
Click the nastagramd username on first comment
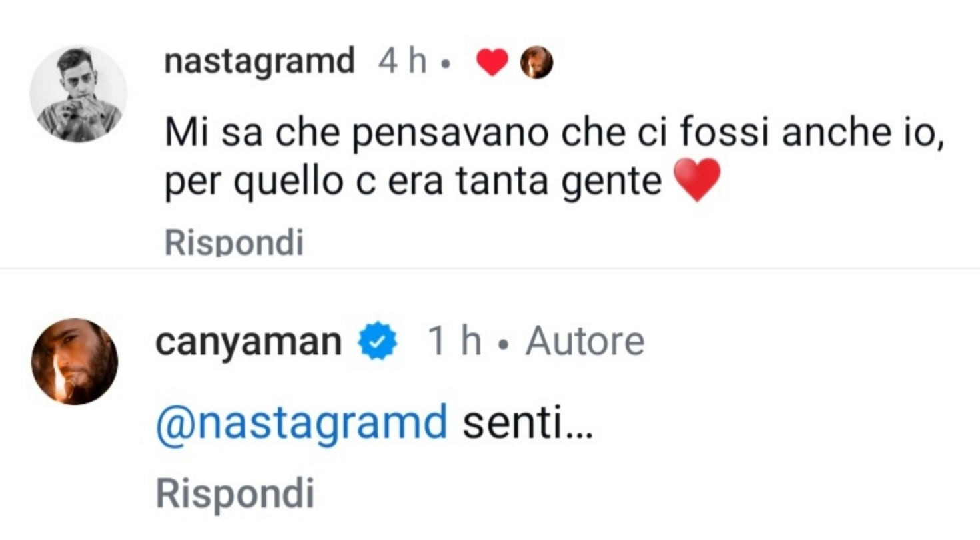[259, 63]
